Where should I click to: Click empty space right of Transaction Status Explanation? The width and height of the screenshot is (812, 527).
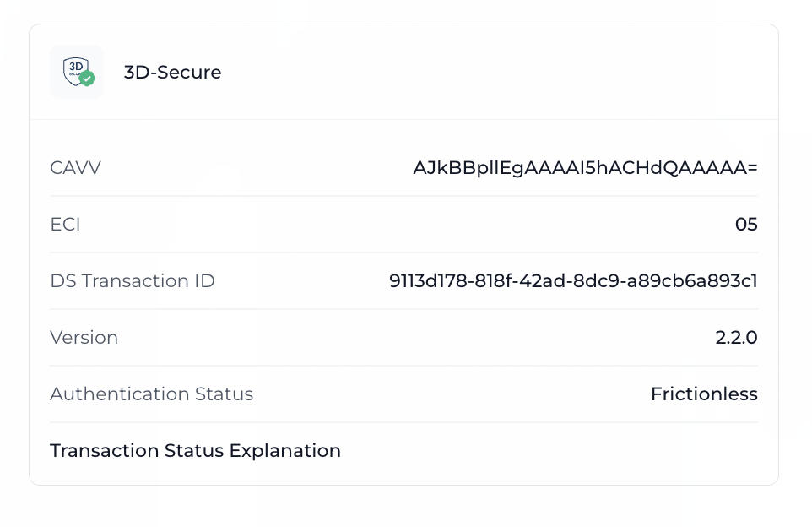[x=549, y=450]
